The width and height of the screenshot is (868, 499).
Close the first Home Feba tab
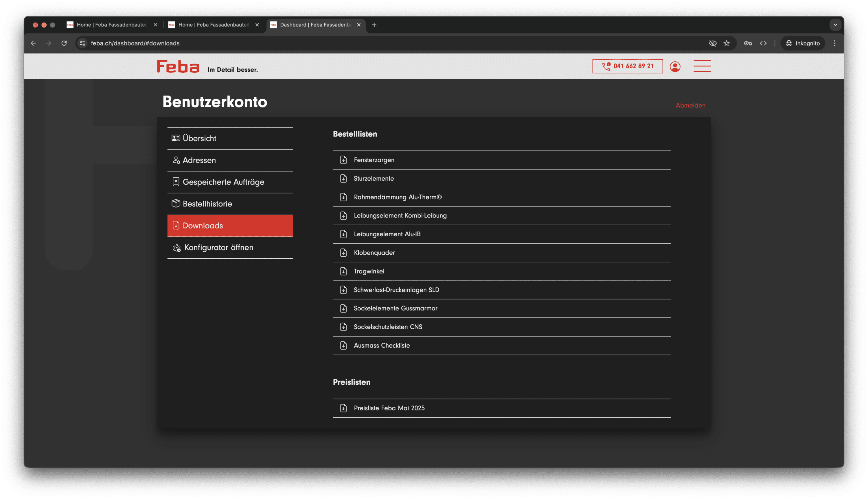point(155,25)
